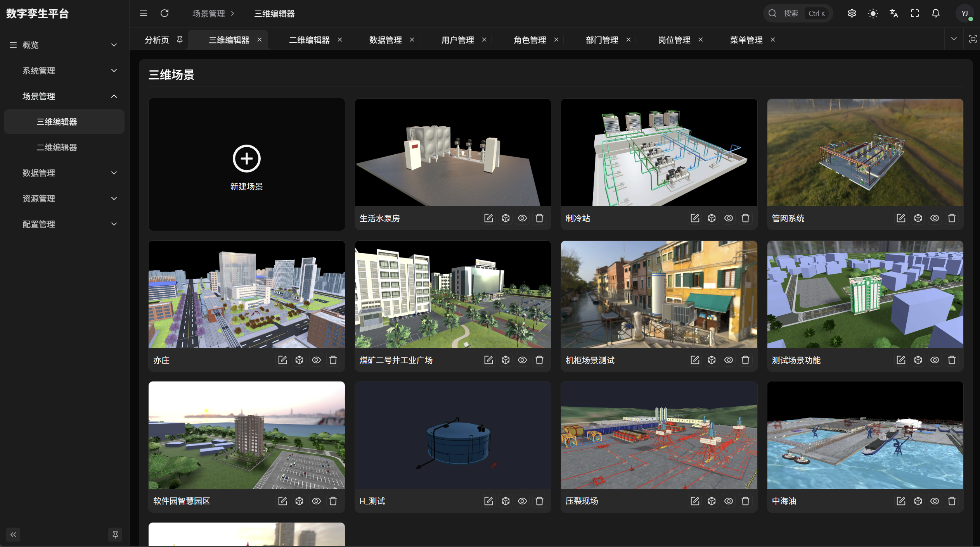Click the edit icon for 生活水泵房 scene
This screenshot has height=547, width=980.
(x=488, y=218)
